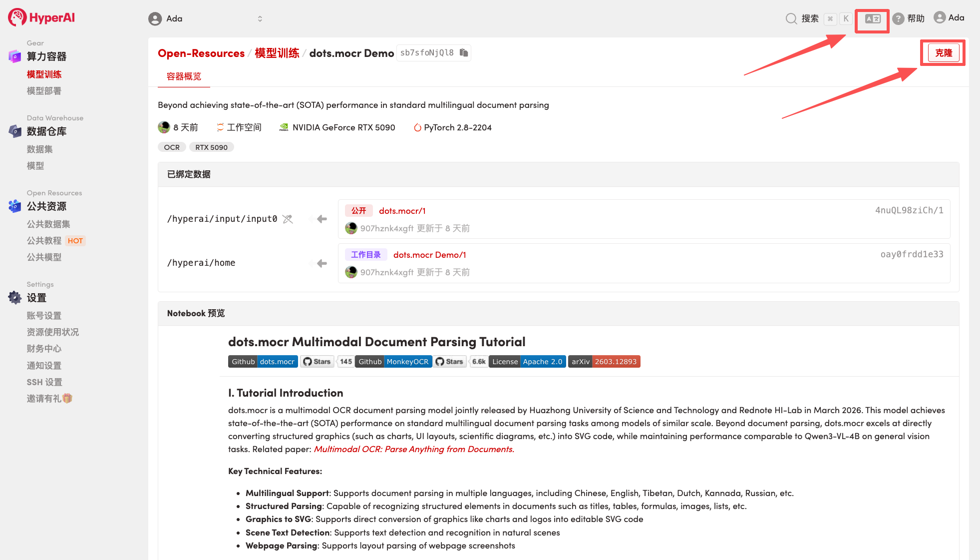This screenshot has width=980, height=560.
Task: Click the HyperAI logo icon
Action: coord(17,17)
